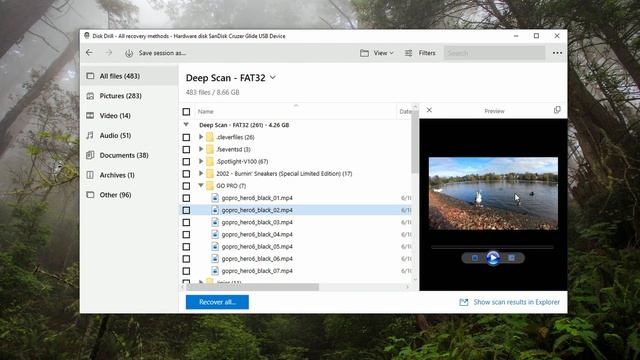Open the Deep Scan - FAT32 dropdown chevron
Screen dimensions: 640x360
point(273,78)
